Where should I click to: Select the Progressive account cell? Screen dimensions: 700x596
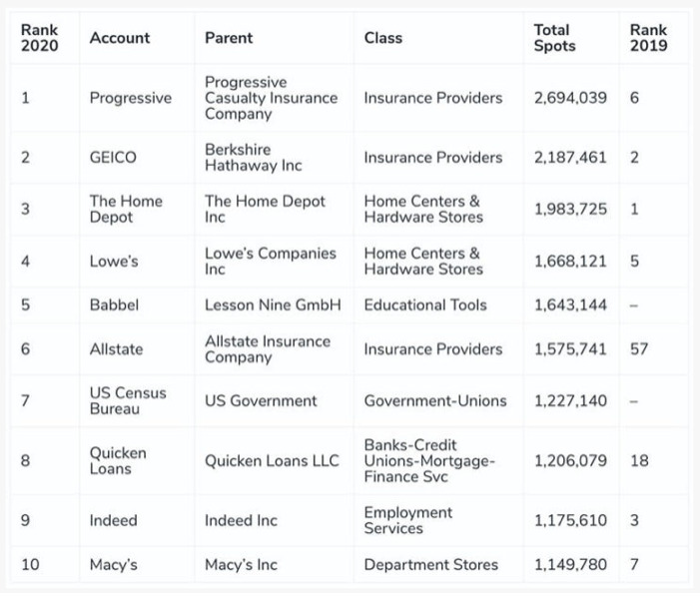[x=130, y=98]
